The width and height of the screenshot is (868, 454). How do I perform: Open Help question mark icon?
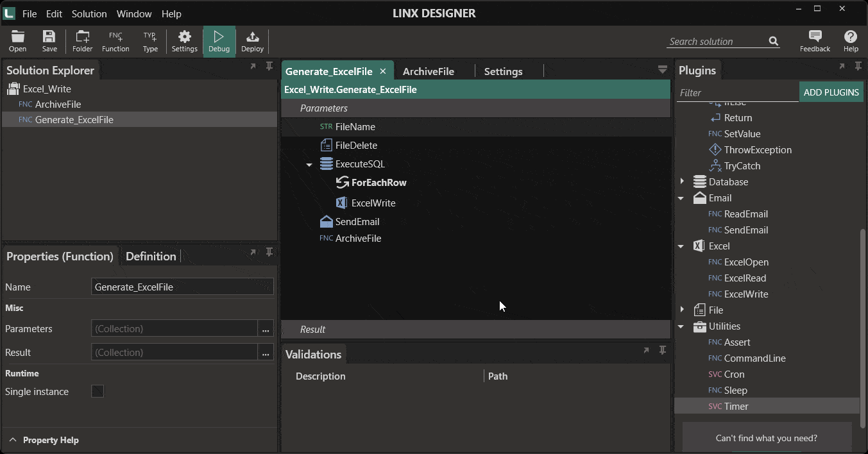pos(851,41)
